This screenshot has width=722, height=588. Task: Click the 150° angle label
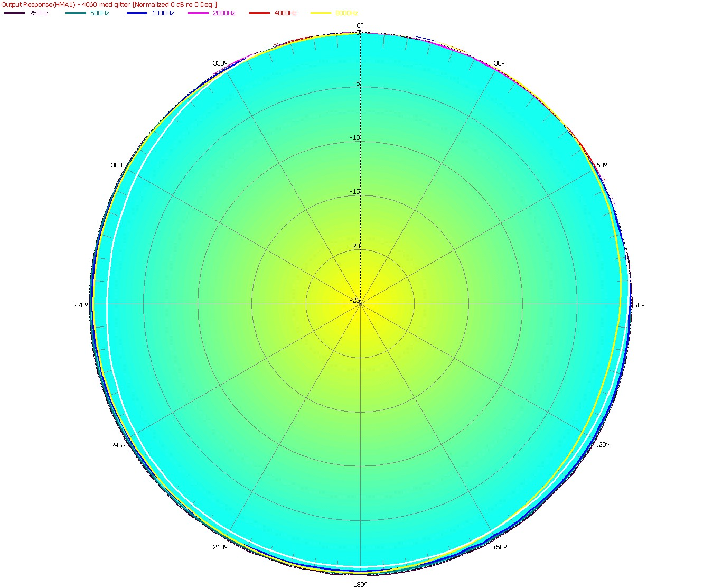tap(499, 547)
